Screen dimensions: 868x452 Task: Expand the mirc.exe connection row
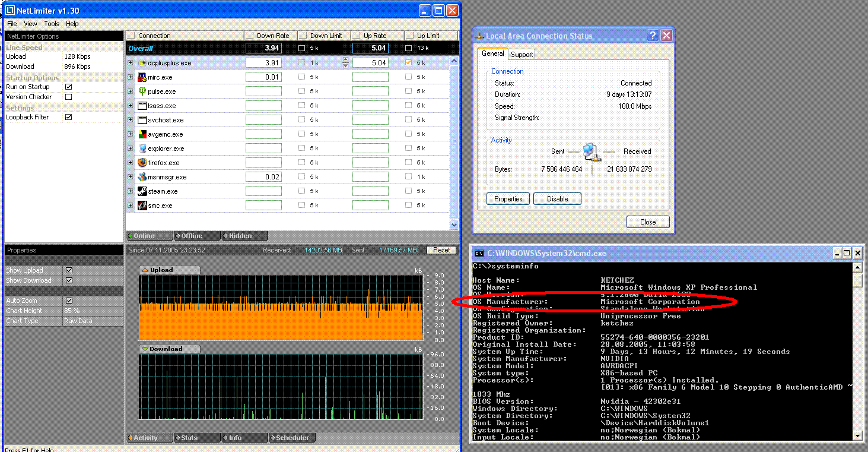131,77
